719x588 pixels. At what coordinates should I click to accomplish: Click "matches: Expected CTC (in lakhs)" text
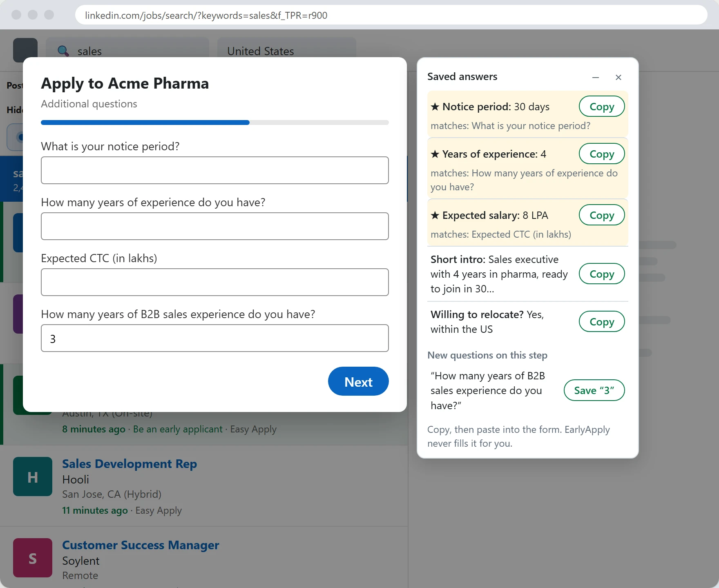[x=501, y=234]
